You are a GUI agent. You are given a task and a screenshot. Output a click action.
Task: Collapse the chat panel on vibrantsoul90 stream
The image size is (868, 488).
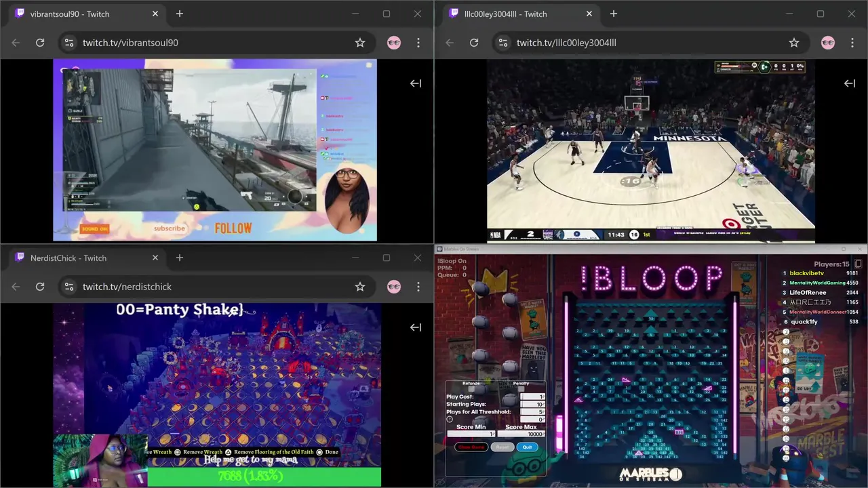point(416,83)
